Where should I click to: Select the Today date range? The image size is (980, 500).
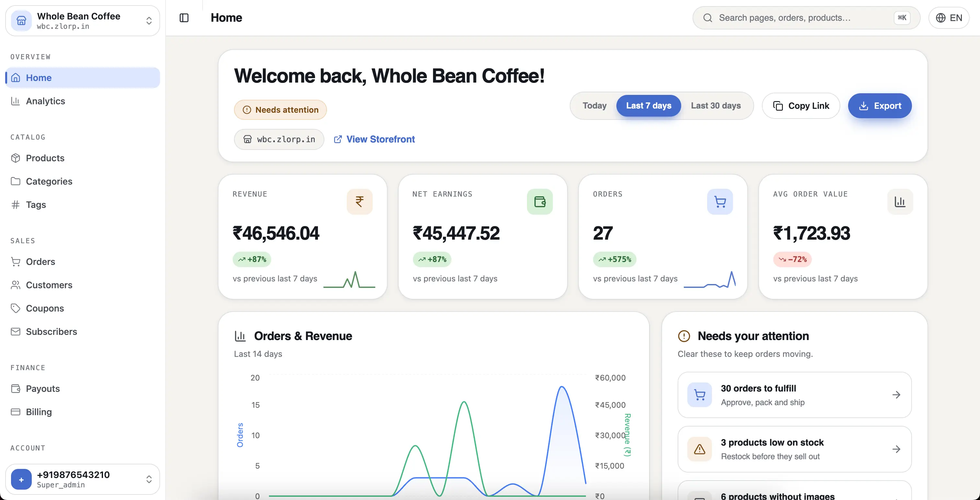click(594, 106)
